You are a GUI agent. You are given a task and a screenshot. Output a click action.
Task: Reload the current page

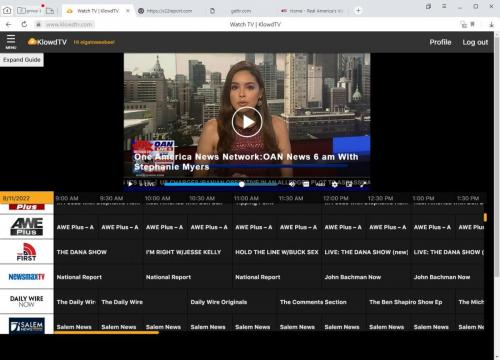coord(24,24)
